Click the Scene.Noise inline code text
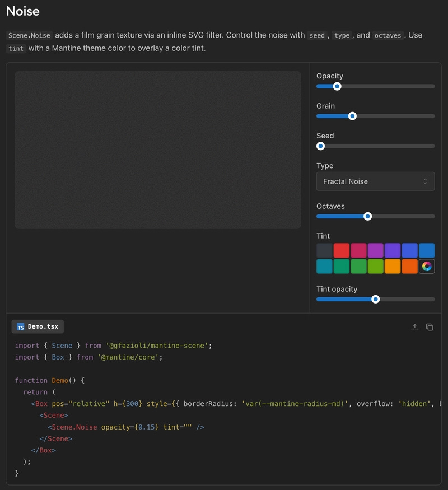The width and height of the screenshot is (448, 490). point(29,35)
